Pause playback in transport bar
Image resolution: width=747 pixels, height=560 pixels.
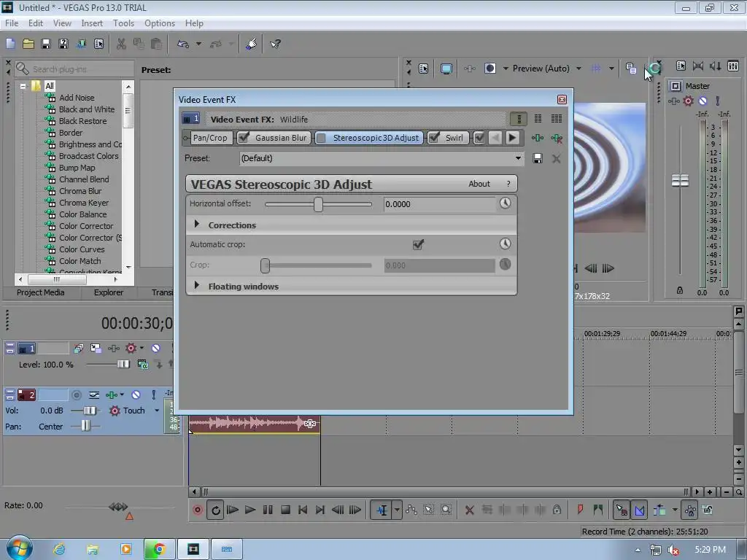click(x=268, y=510)
